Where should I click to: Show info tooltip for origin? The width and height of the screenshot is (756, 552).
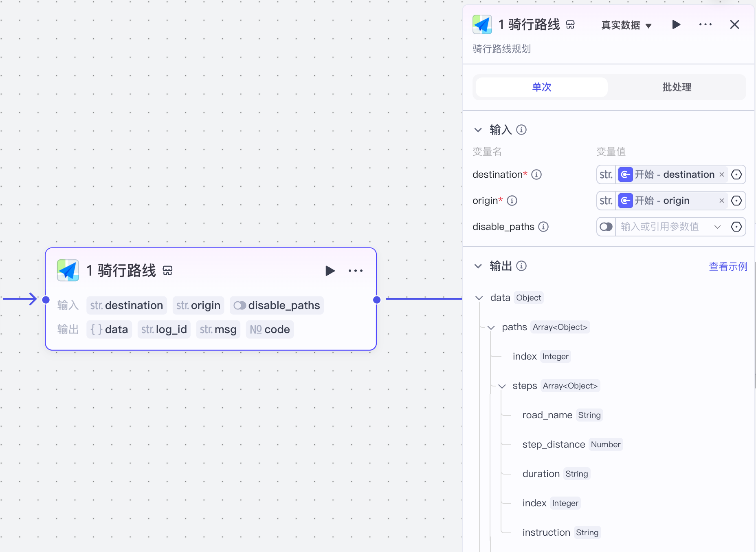click(x=512, y=201)
